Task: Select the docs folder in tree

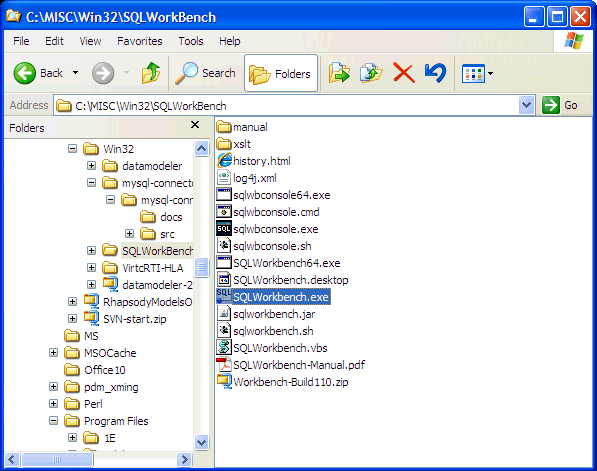Action: pos(161,217)
